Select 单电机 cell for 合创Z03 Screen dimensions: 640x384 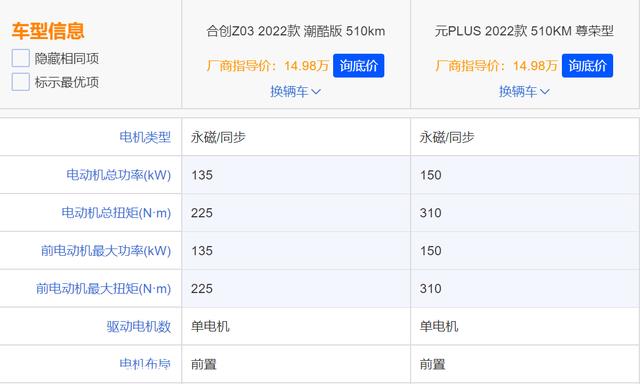click(x=296, y=326)
